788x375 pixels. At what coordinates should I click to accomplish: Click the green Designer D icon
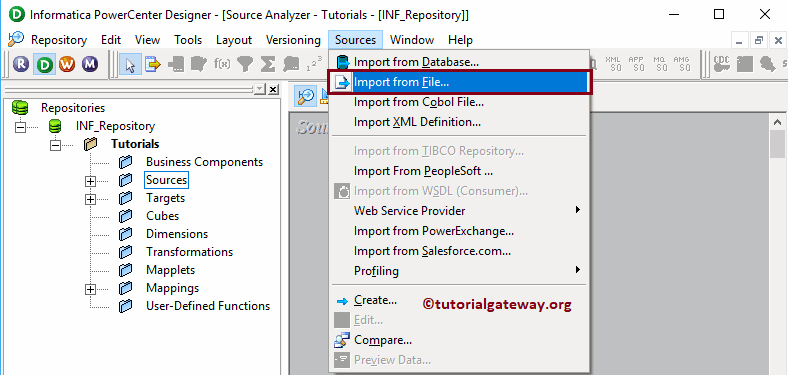(x=44, y=64)
